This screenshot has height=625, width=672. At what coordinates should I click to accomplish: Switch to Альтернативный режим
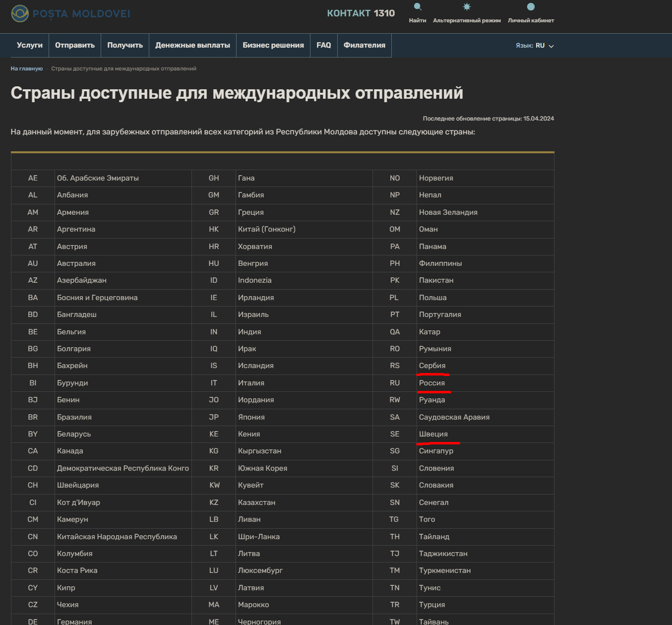click(x=467, y=20)
